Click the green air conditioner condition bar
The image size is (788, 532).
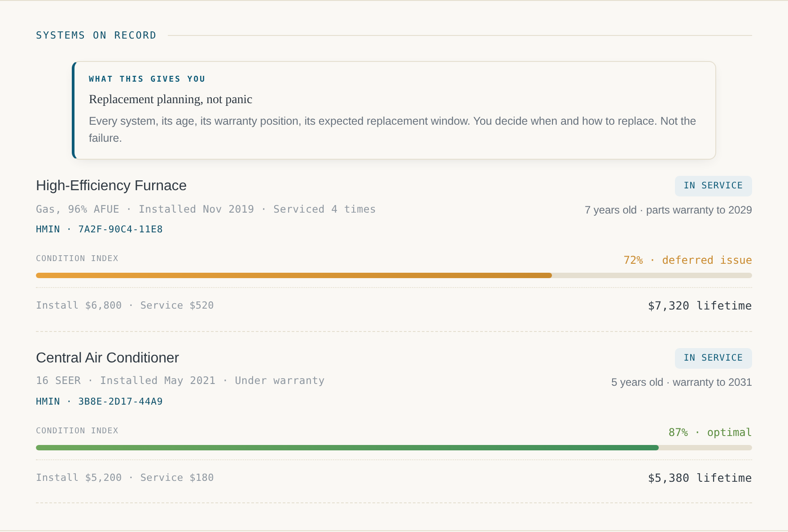click(x=394, y=448)
